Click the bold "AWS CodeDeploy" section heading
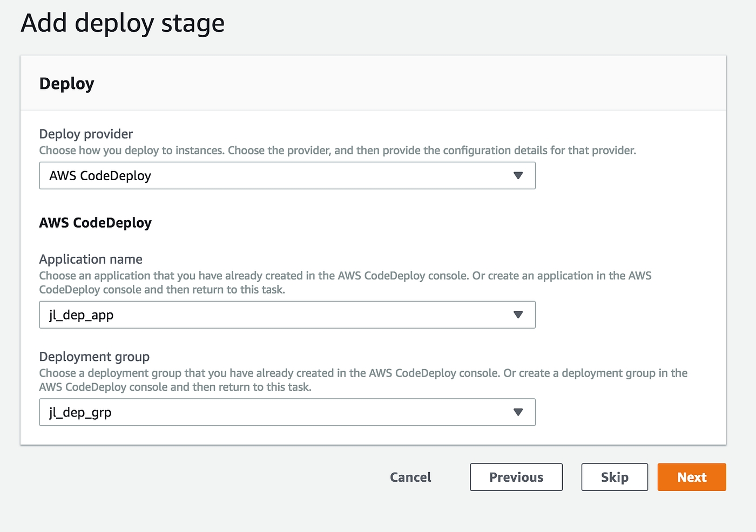756x532 pixels. click(95, 223)
